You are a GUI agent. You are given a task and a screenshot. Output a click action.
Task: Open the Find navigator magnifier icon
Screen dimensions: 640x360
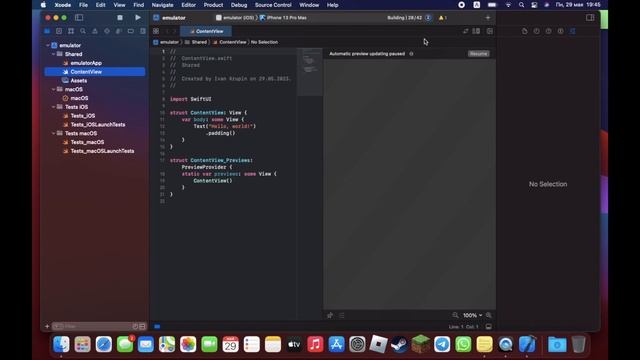pos(83,31)
